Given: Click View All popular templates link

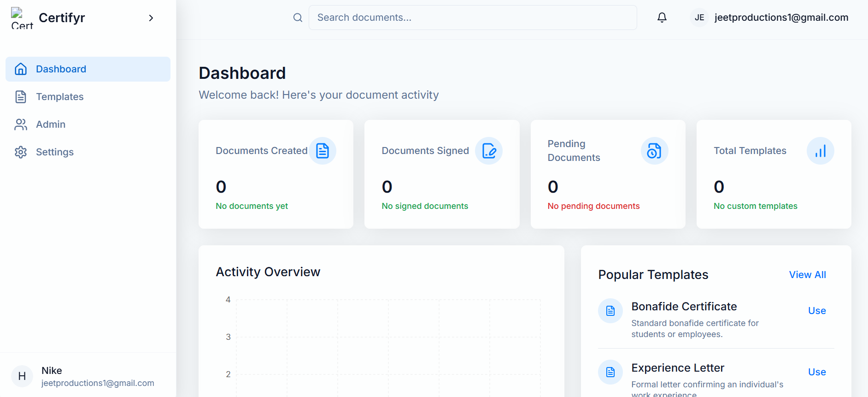Looking at the screenshot, I should tap(807, 275).
